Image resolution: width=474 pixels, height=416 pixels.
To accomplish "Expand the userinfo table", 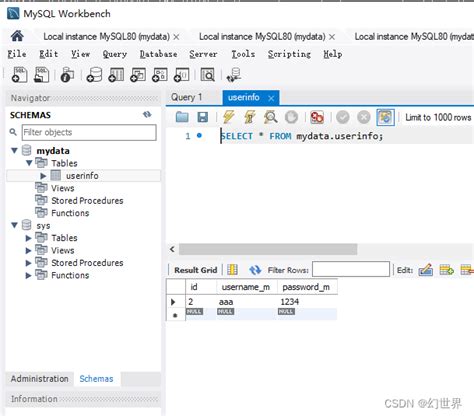I will point(43,176).
